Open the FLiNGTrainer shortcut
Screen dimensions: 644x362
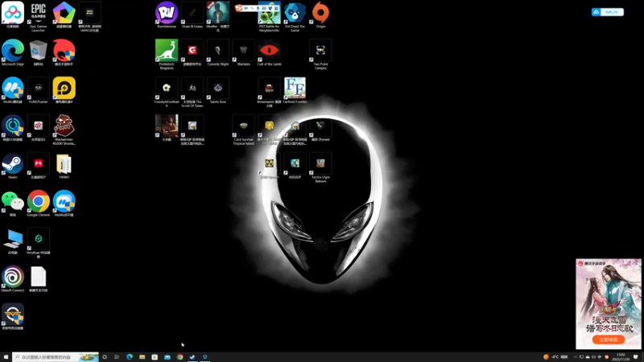pyautogui.click(x=38, y=90)
